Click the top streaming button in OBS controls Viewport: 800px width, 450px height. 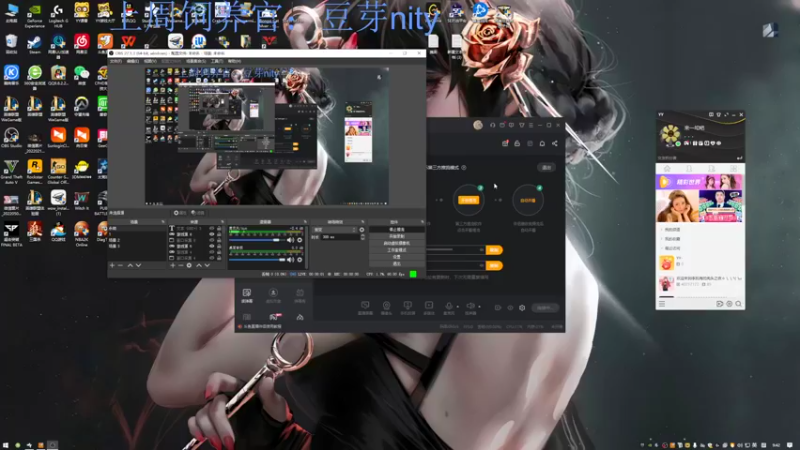(x=396, y=229)
